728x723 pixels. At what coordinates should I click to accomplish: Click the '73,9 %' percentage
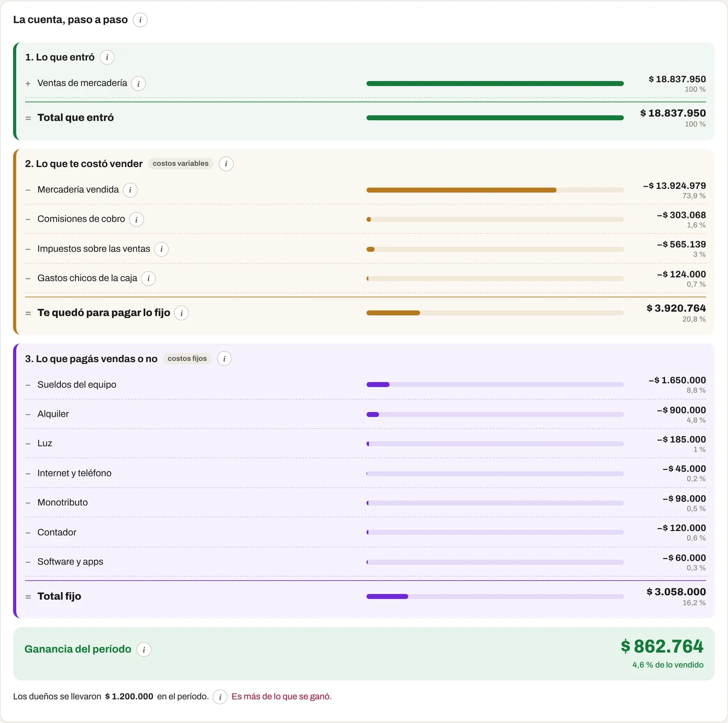[x=694, y=196]
